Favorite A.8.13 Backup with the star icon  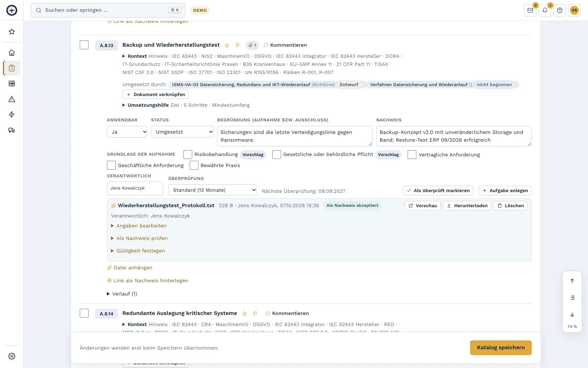(227, 45)
